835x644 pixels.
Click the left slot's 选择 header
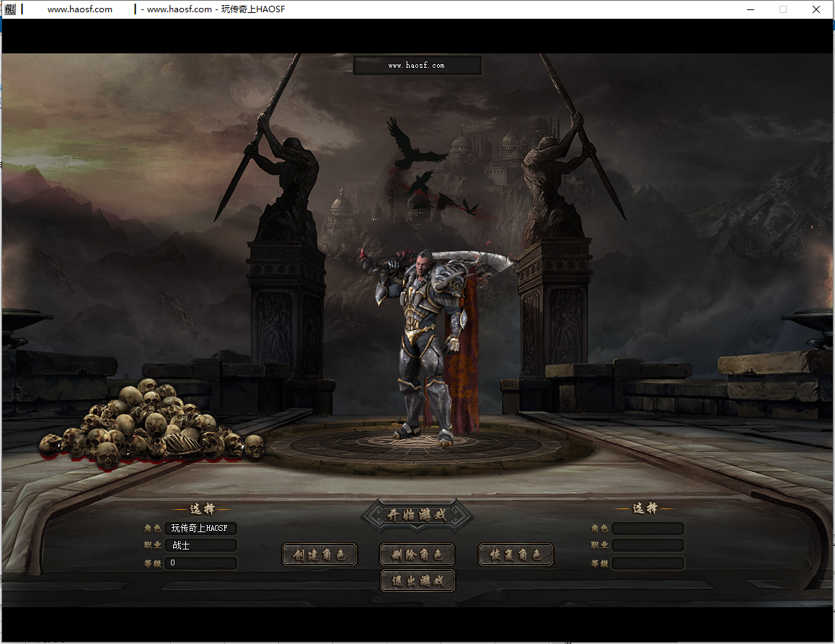coord(201,509)
